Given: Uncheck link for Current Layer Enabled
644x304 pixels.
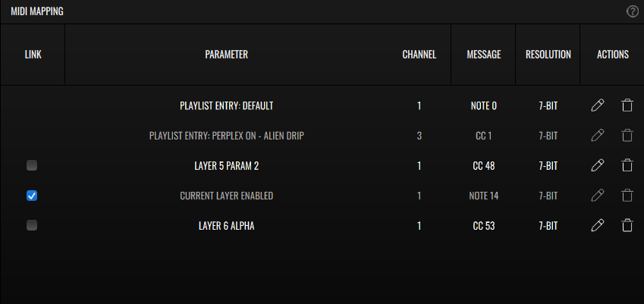Looking at the screenshot, I should click(x=32, y=196).
